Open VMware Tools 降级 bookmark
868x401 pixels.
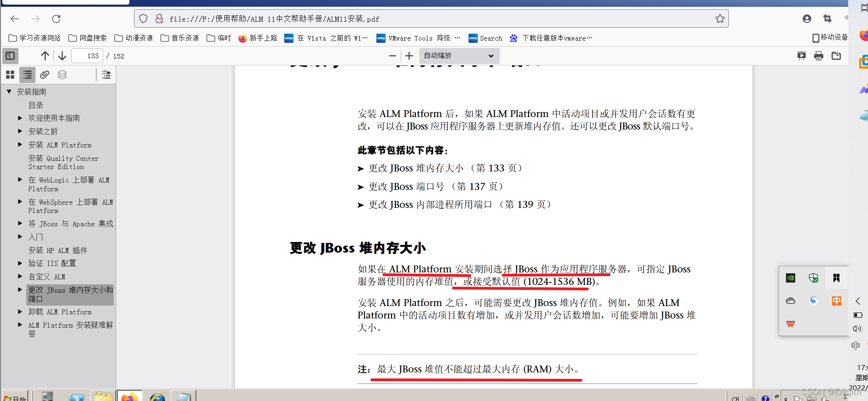[x=418, y=38]
